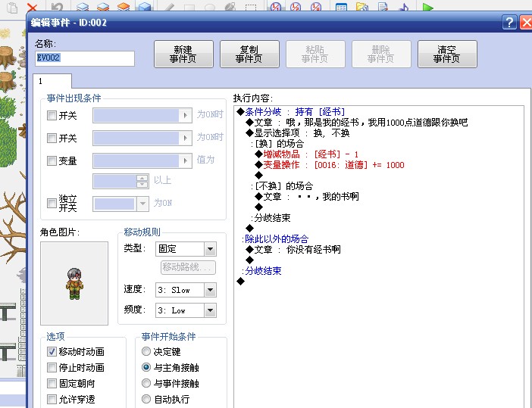Screen dimensions: 532x408
Task: Click the 删除事件页 button
Action: pyautogui.click(x=381, y=55)
